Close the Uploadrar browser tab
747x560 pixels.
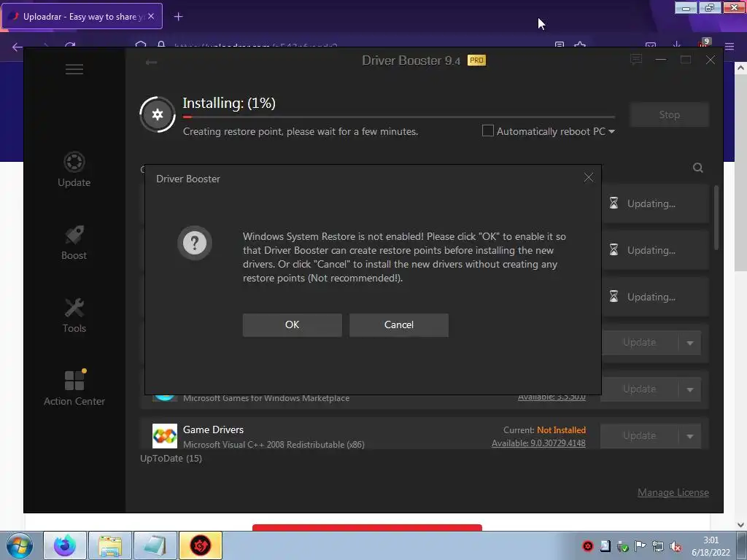pyautogui.click(x=151, y=16)
